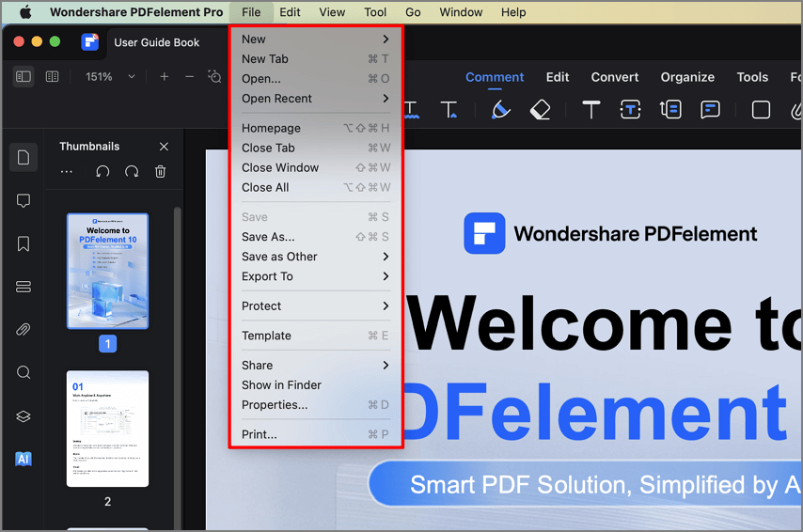Viewport: 803px width, 532px height.
Task: Add a sticky note comment
Action: pos(710,110)
